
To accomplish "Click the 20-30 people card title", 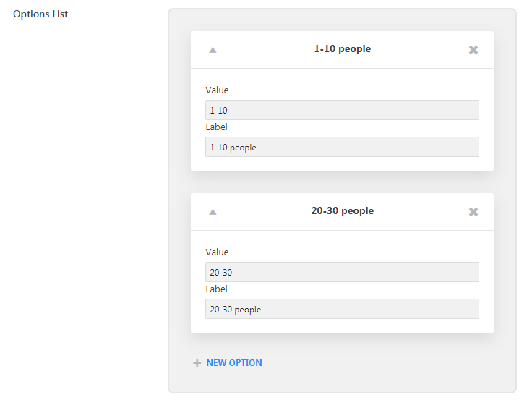I will [x=343, y=211].
